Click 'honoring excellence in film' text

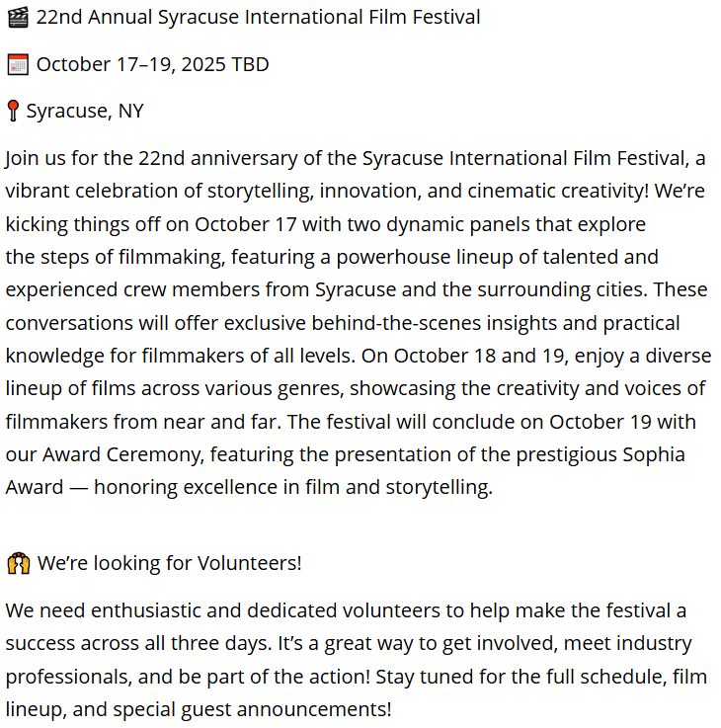pos(217,488)
